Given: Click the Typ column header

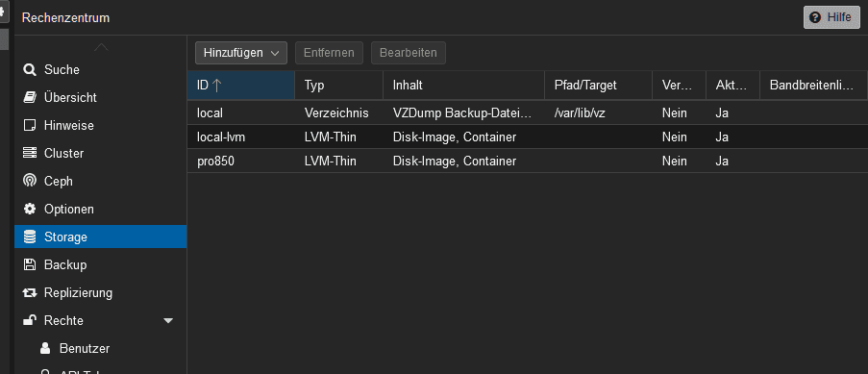Looking at the screenshot, I should (338, 86).
